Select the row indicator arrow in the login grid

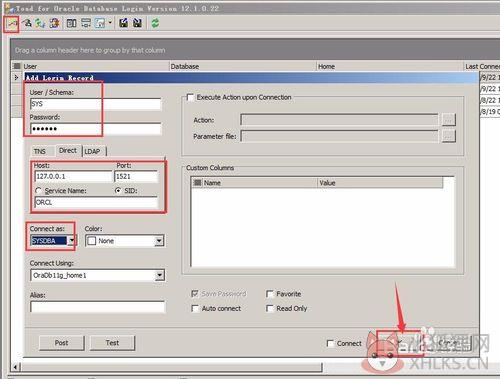(x=16, y=78)
